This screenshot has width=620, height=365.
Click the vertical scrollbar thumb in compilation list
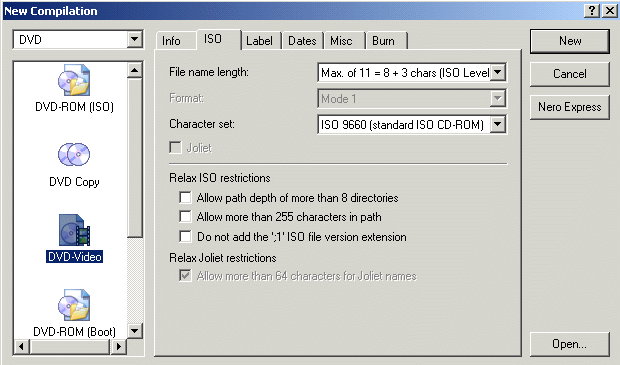[134, 157]
